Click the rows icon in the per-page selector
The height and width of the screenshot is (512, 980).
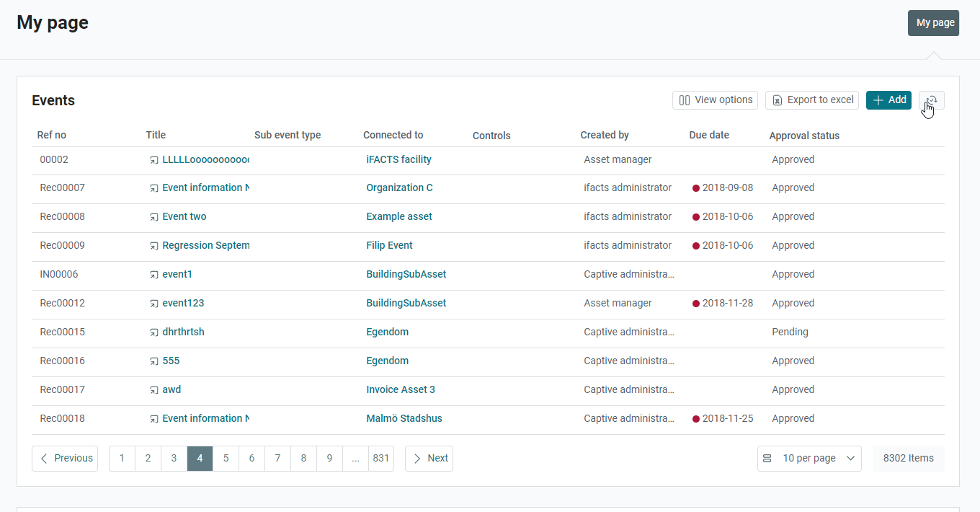click(767, 458)
